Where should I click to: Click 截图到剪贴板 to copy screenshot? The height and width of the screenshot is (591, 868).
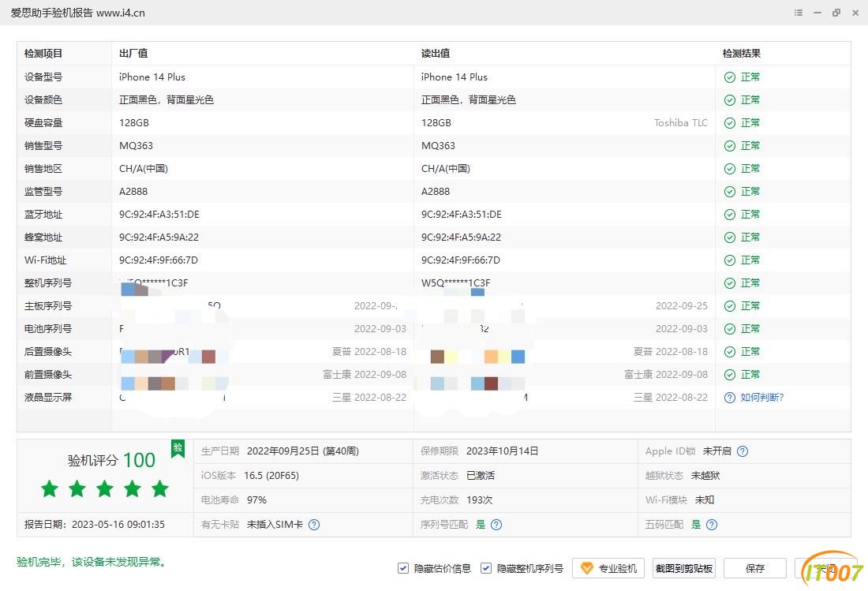683,568
